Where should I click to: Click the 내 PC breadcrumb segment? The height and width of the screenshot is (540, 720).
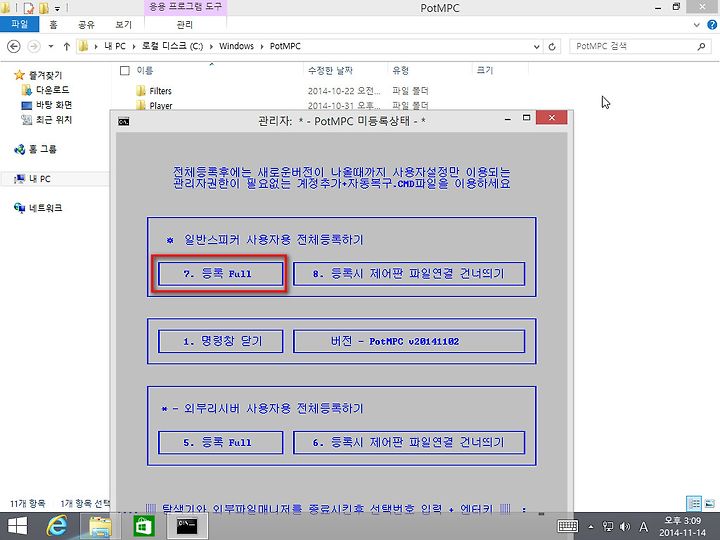(115, 46)
